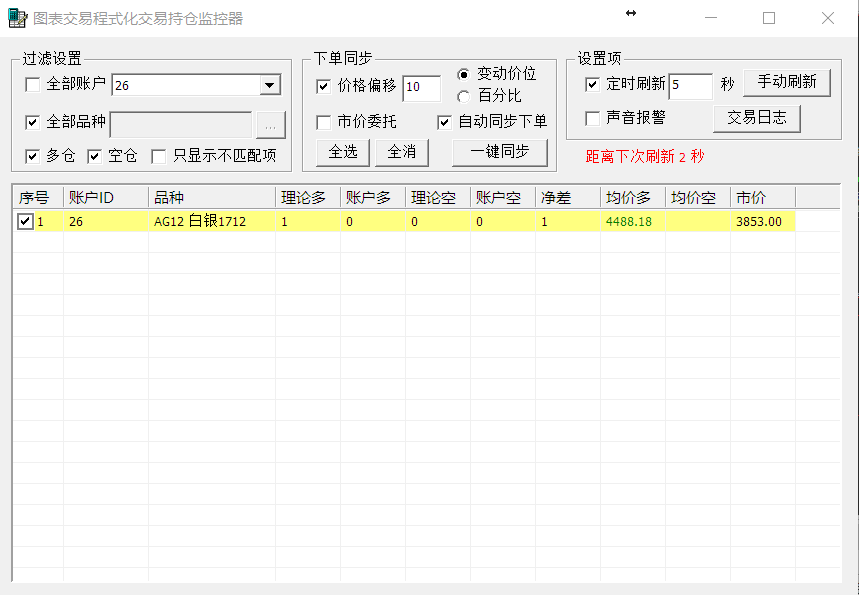This screenshot has width=859, height=595.
Task: Click the 3853.00 market price cell
Action: coord(763,221)
